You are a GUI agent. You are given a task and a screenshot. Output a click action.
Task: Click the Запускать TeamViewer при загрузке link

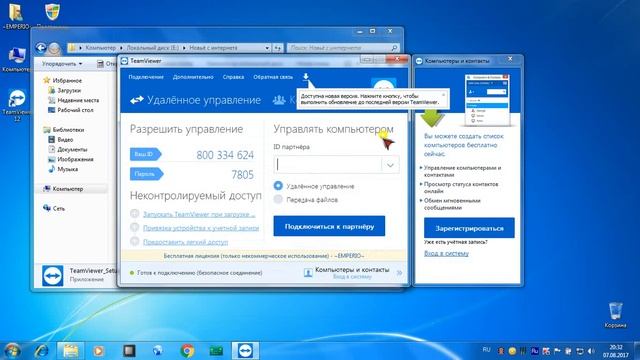pyautogui.click(x=199, y=214)
